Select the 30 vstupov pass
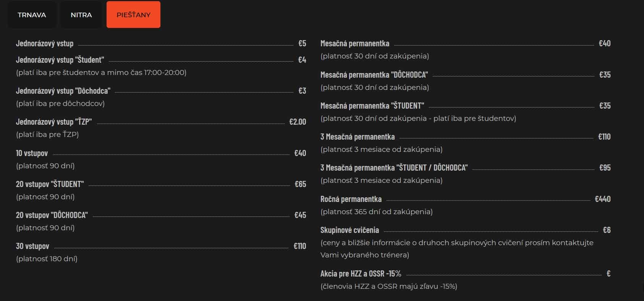644x301 pixels. 32,246
